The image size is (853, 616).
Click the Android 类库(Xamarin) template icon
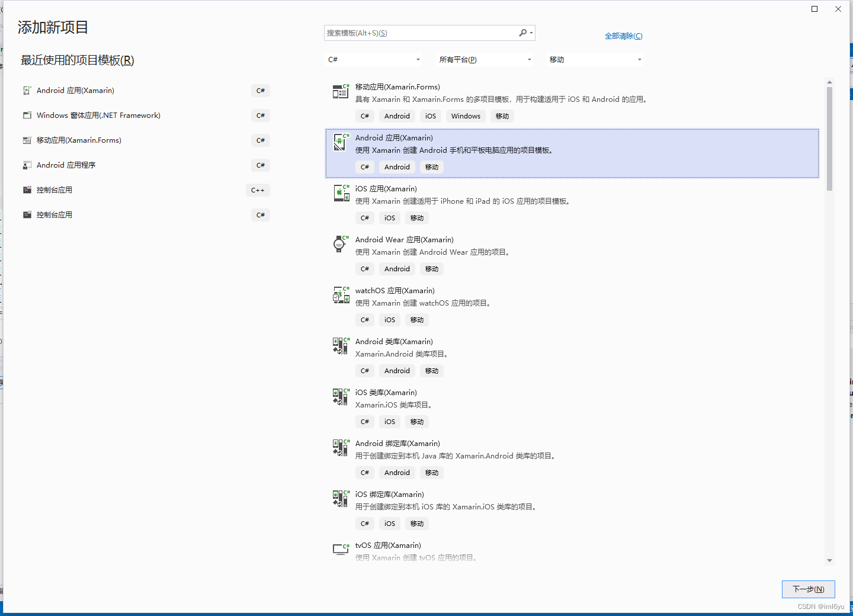pyautogui.click(x=341, y=346)
